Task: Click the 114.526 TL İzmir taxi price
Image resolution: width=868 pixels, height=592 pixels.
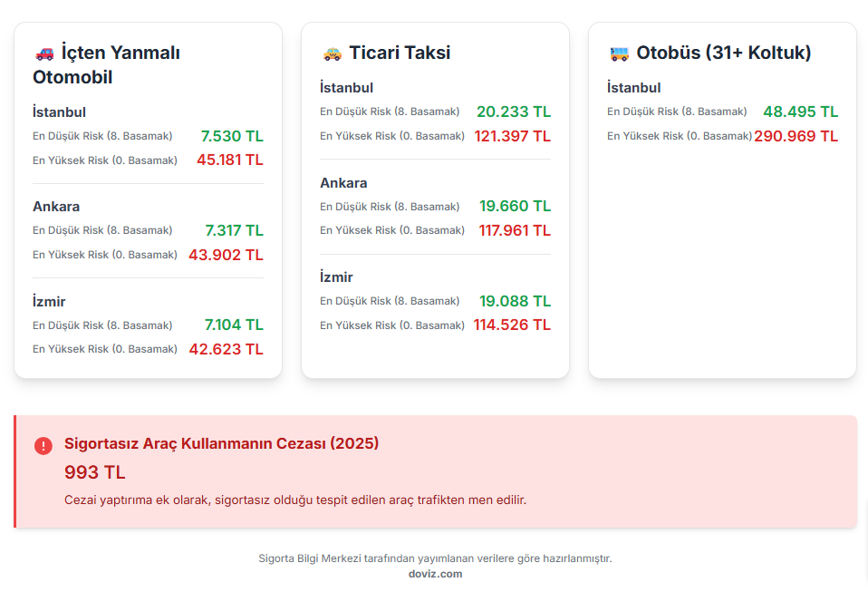Action: [x=512, y=325]
